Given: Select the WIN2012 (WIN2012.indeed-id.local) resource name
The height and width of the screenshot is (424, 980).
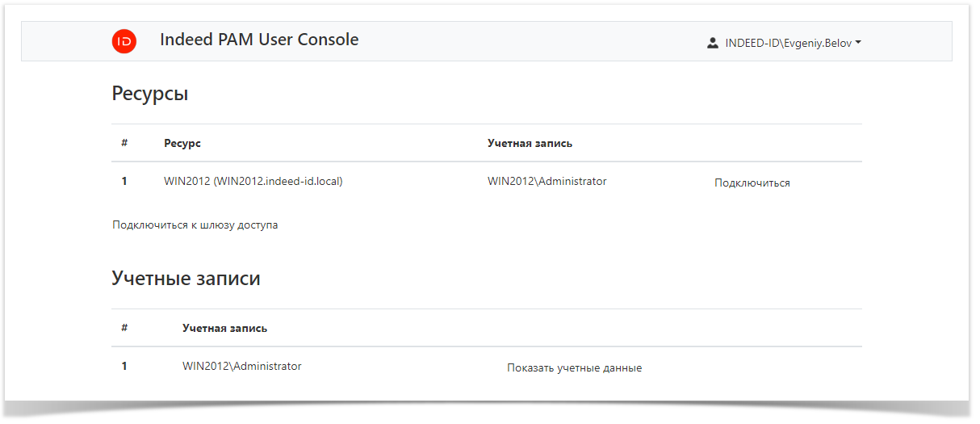Looking at the screenshot, I should click(x=253, y=182).
